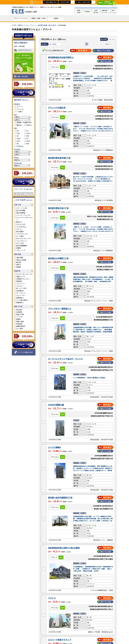The height and width of the screenshot is (644, 129).
Task: Switch to 事務所・店舗・その他 tab
Action: pos(38,18)
